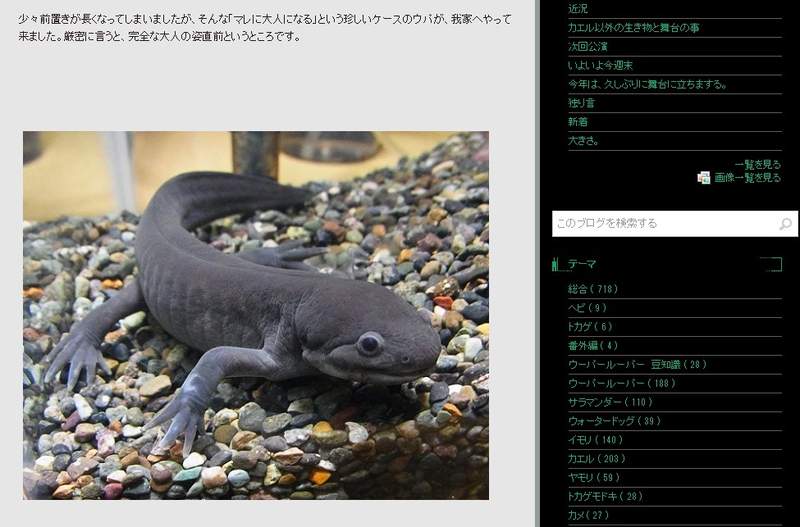This screenshot has width=800, height=527.
Task: Click the search magnifier icon
Action: [786, 224]
